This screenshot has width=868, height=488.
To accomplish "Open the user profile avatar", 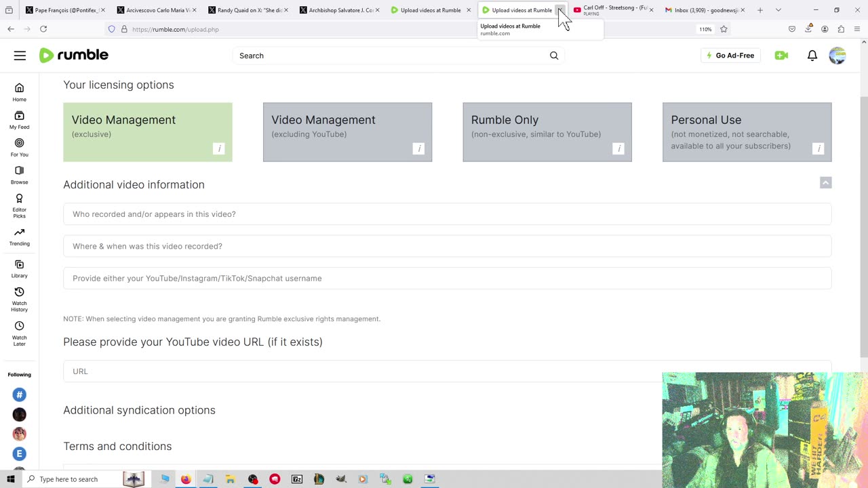I will pos(837,56).
